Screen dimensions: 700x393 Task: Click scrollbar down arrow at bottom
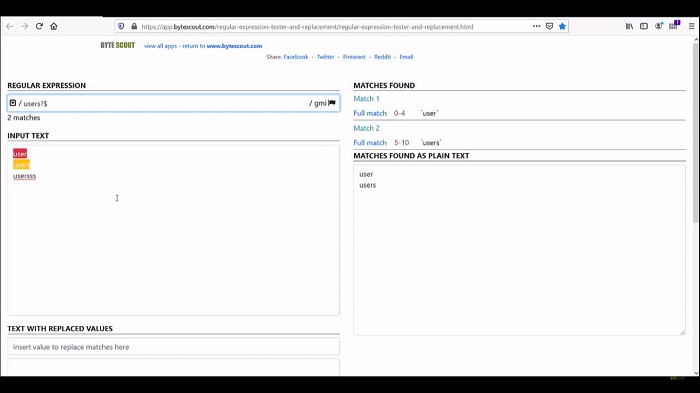pyautogui.click(x=696, y=373)
